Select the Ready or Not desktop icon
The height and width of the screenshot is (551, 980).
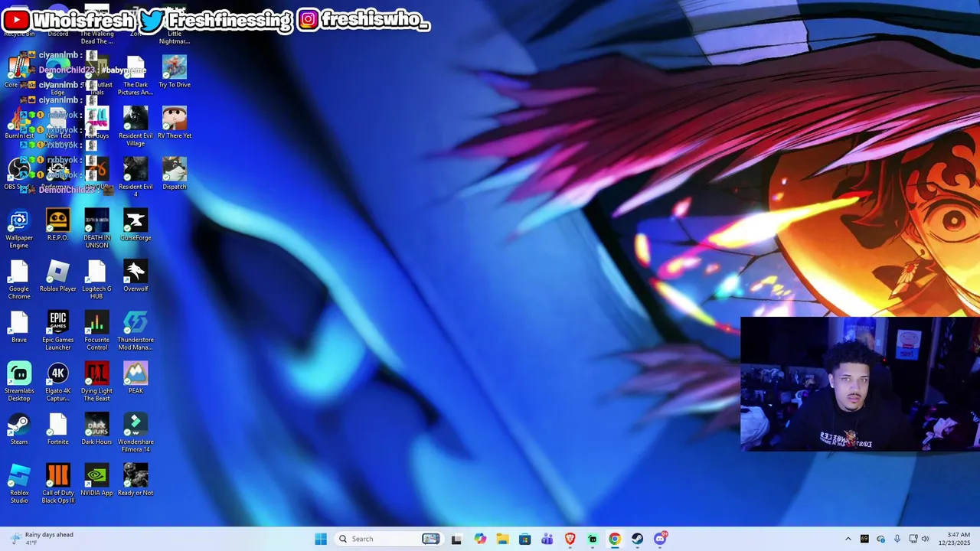(136, 481)
